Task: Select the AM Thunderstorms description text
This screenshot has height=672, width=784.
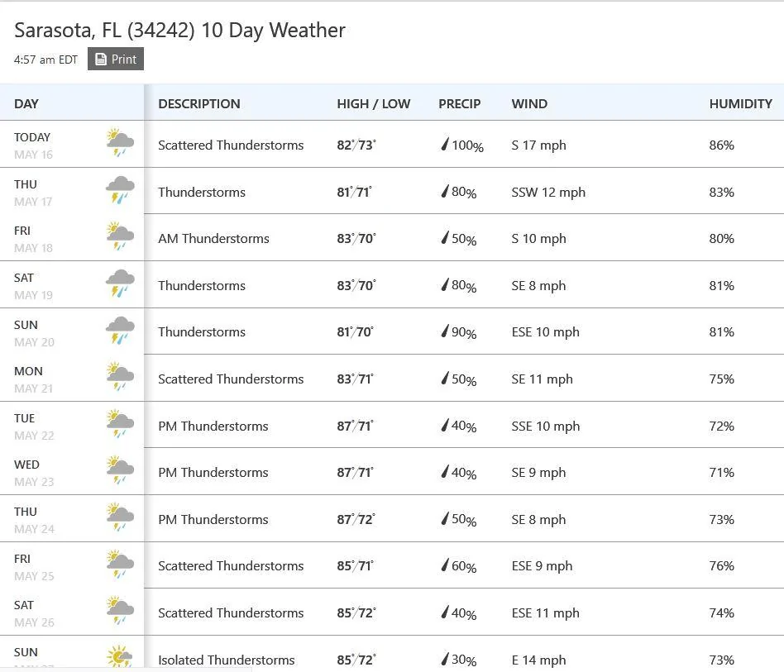Action: (x=213, y=239)
